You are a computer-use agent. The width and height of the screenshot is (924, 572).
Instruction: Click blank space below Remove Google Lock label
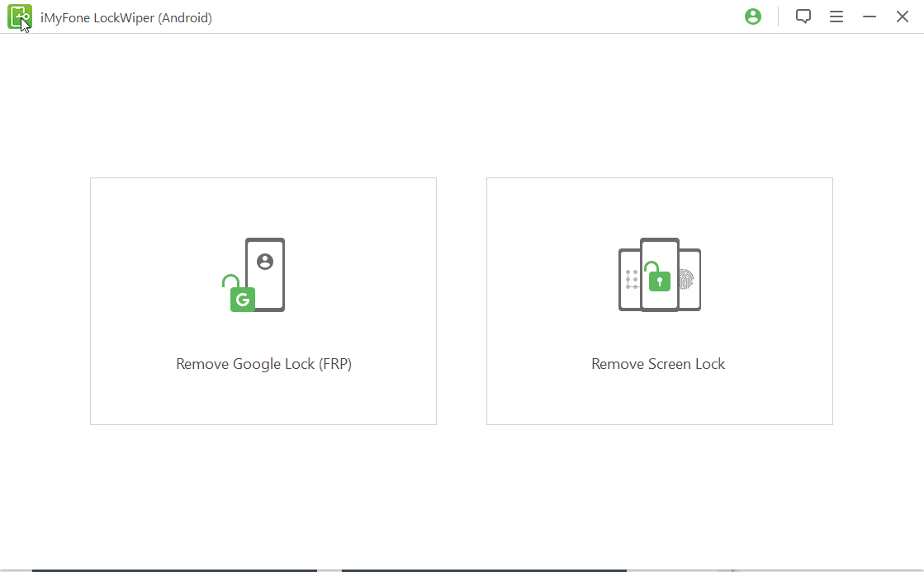pyautogui.click(x=263, y=399)
